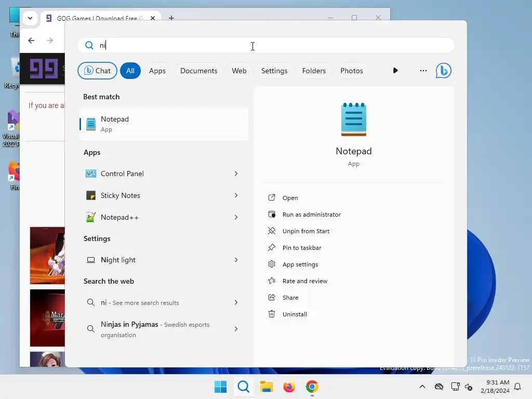Select the All filter tab
532x399 pixels.
point(130,71)
